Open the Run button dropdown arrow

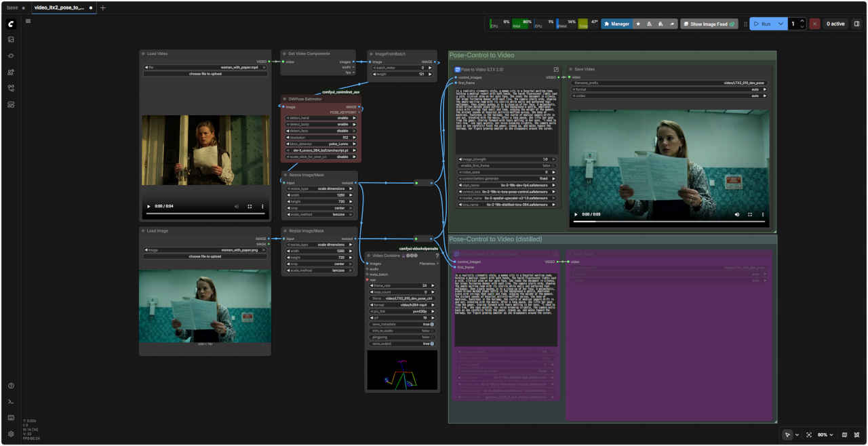781,24
